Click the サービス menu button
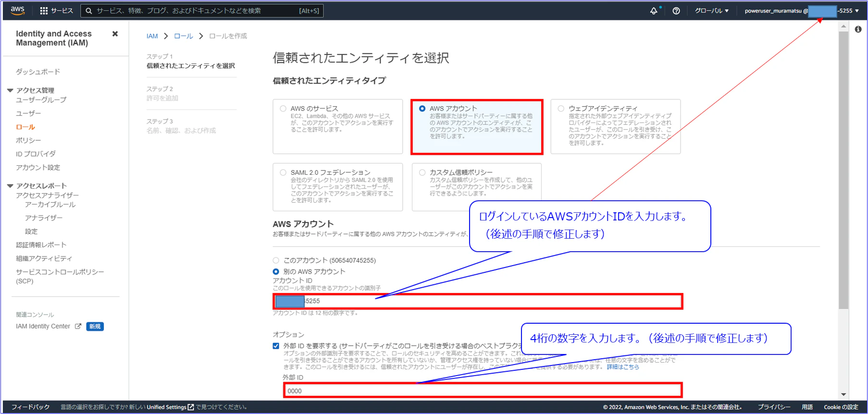 coord(57,11)
